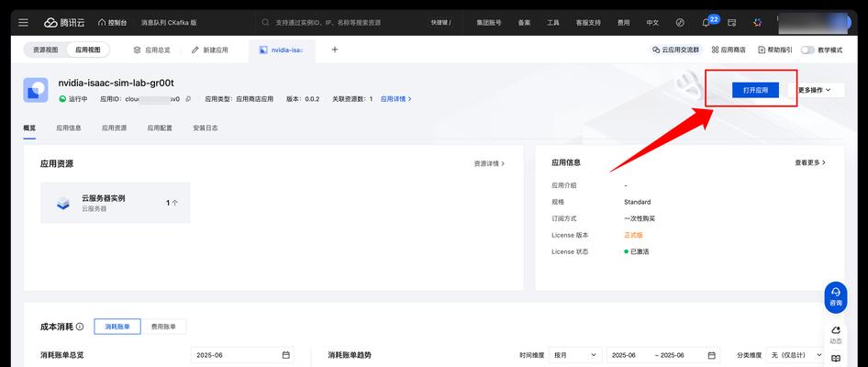
Task: Select 应用信息 tab
Action: pos(69,128)
